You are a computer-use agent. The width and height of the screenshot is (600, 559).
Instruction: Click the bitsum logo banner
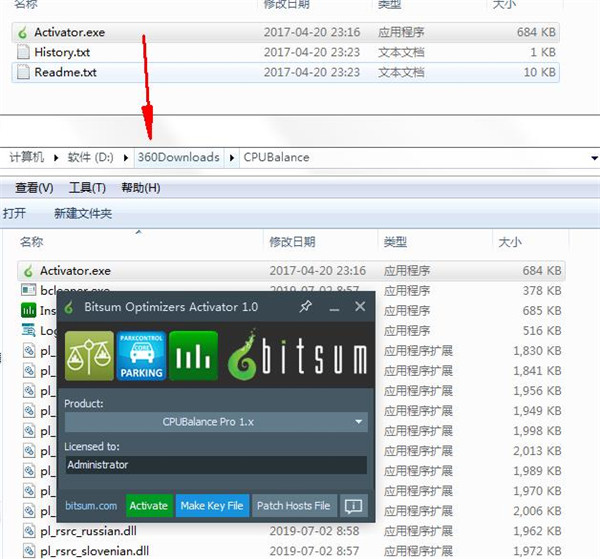point(298,356)
